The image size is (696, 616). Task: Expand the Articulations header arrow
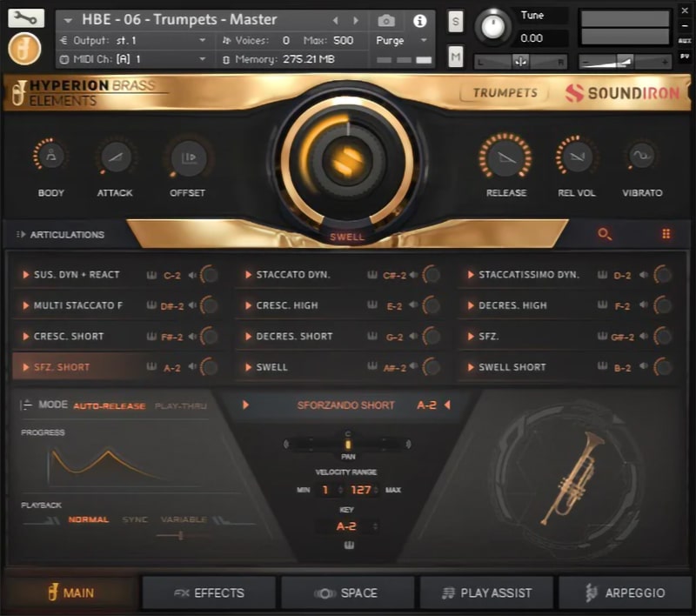(20, 234)
